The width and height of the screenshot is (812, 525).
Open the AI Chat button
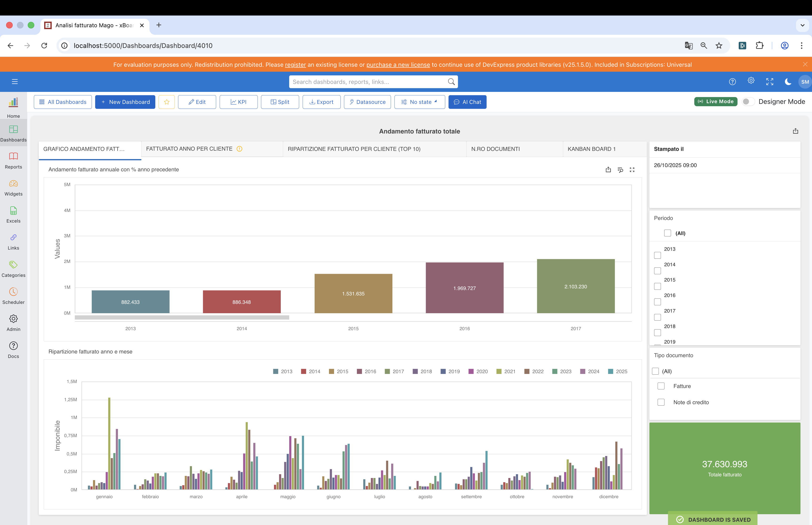(467, 102)
